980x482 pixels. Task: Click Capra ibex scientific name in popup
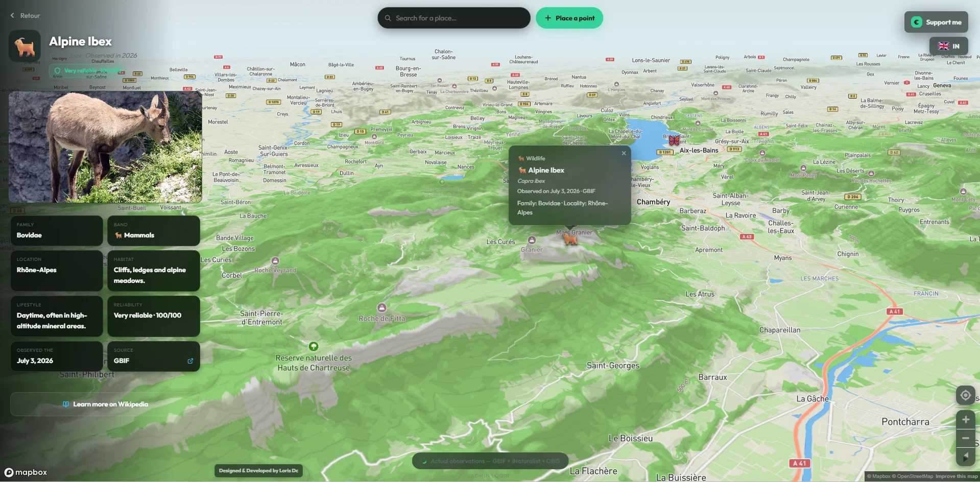pyautogui.click(x=531, y=181)
